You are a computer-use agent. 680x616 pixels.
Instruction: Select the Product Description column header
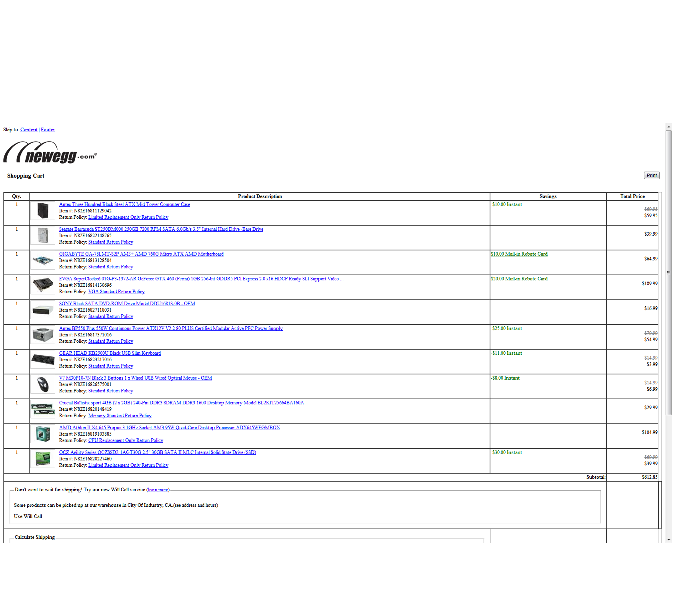pos(260,196)
